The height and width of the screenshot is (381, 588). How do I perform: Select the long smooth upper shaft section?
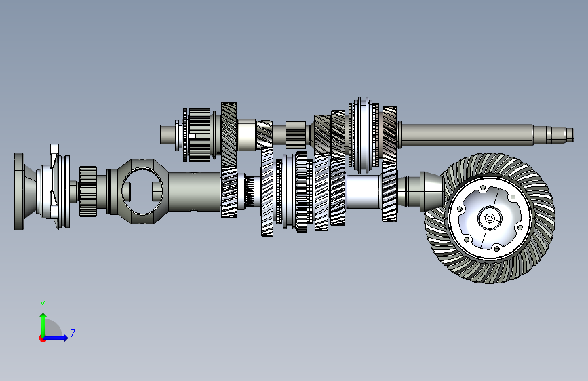pyautogui.click(x=467, y=135)
